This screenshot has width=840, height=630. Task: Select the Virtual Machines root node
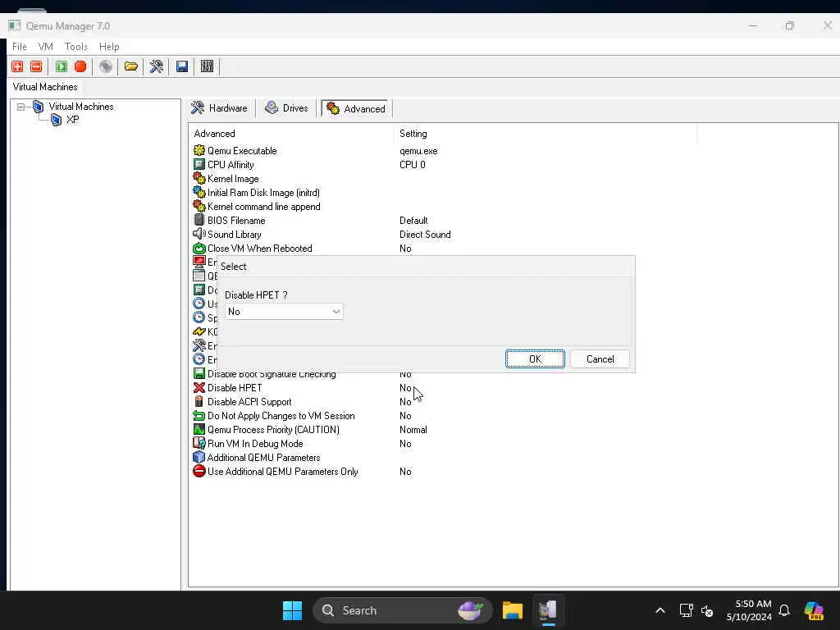tap(81, 107)
